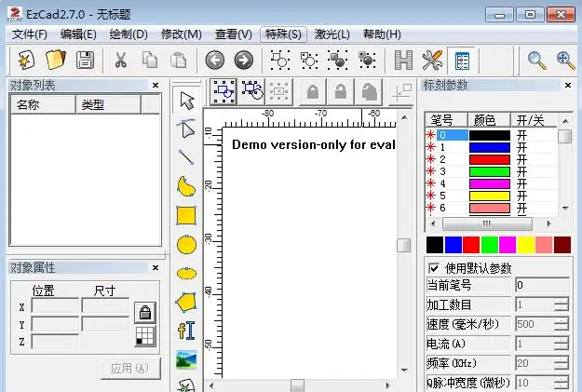Click the 当前笔号 input field
582x392 pixels.
(542, 285)
